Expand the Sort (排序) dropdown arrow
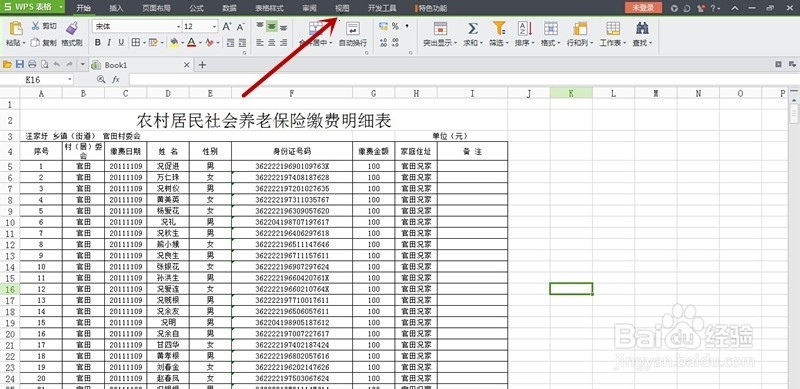Image resolution: width=800 pixels, height=389 pixels. pos(533,43)
